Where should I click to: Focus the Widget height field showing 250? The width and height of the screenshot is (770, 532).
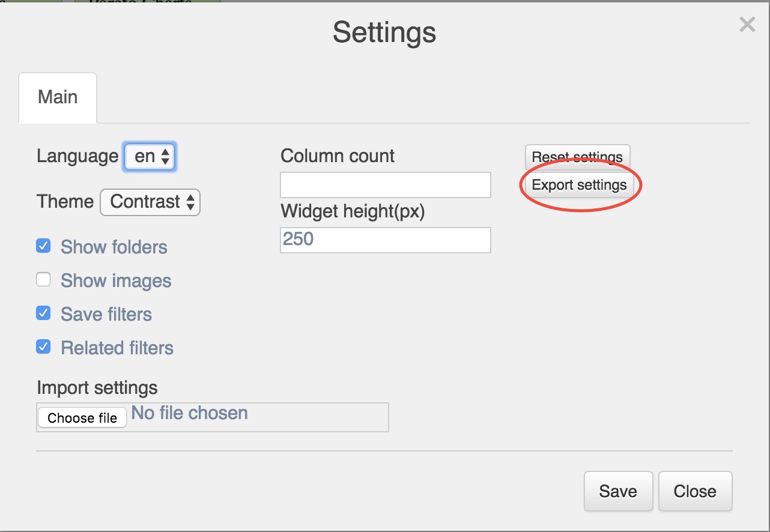click(x=385, y=240)
